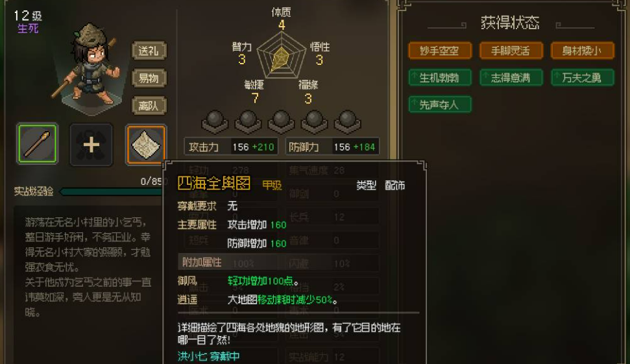This screenshot has width=630, height=364.
Task: Select the equipped staff weapon slot
Action: pos(38,144)
